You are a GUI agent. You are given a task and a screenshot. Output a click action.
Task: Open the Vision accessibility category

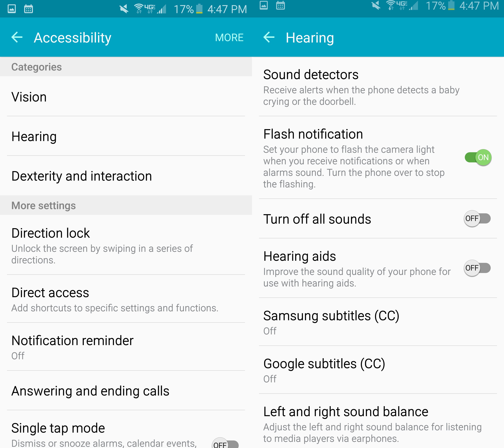pos(126,96)
